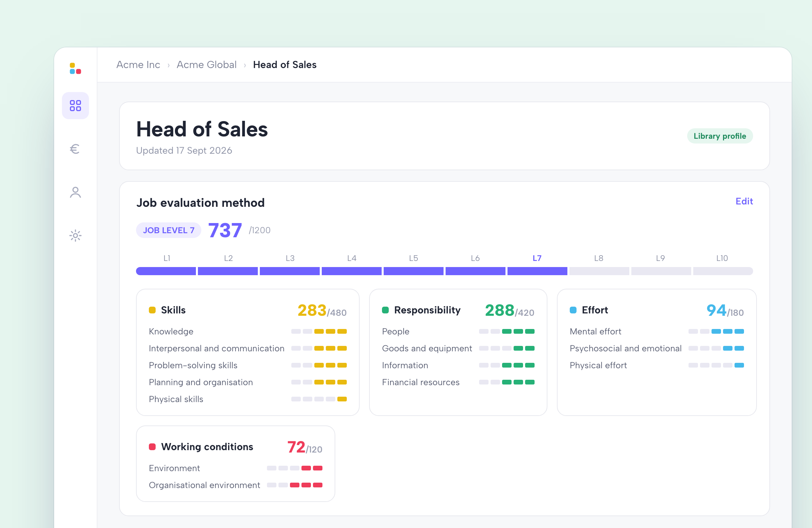Edit the job evaluation method

[744, 201]
